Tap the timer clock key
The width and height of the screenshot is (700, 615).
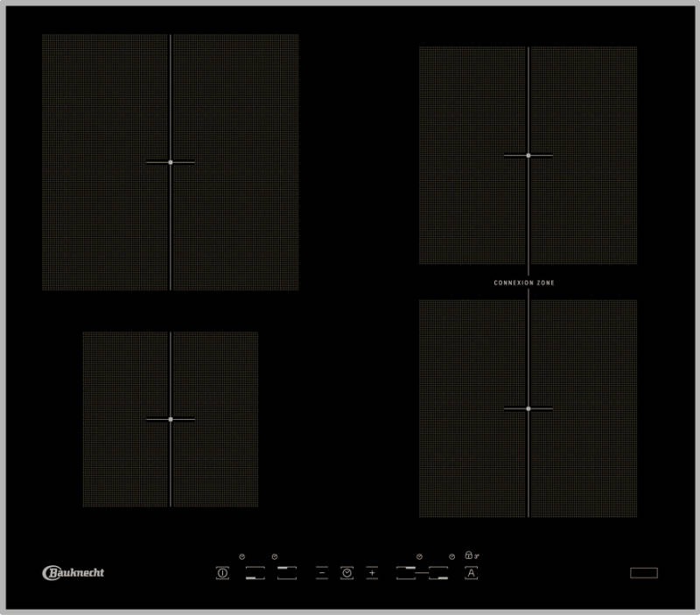pyautogui.click(x=346, y=573)
